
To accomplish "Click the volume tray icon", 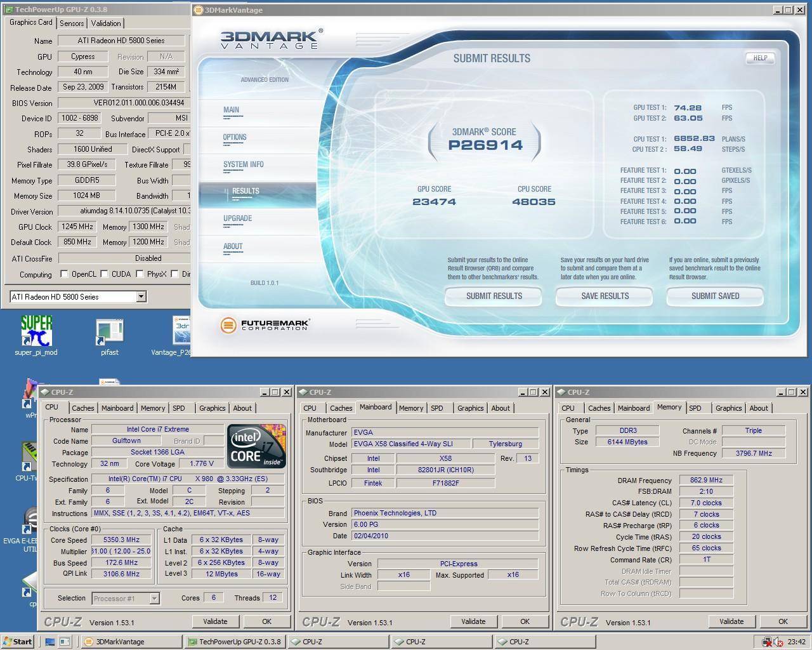I will 778,642.
